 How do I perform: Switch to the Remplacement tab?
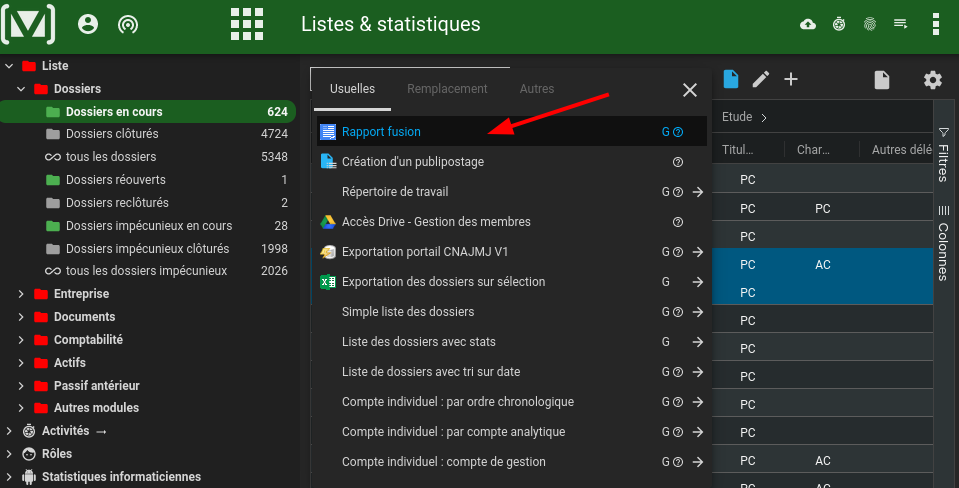click(x=447, y=89)
